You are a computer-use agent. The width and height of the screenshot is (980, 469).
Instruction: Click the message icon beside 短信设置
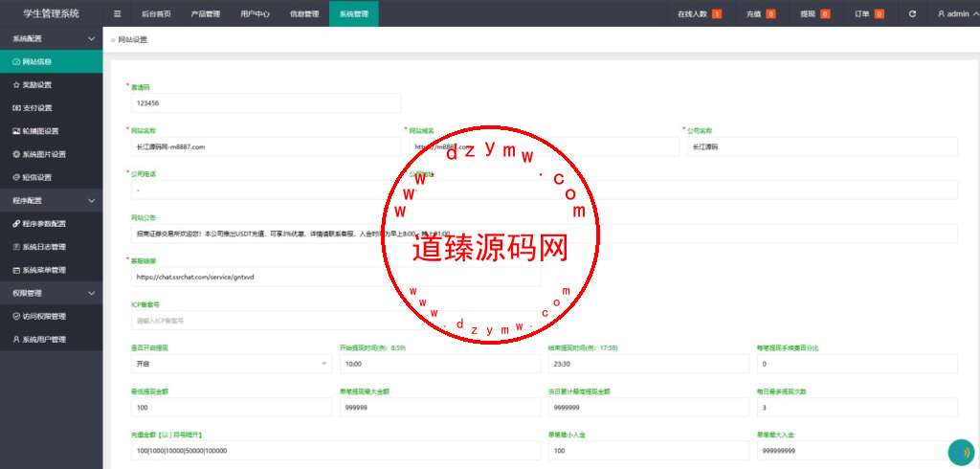(16, 178)
